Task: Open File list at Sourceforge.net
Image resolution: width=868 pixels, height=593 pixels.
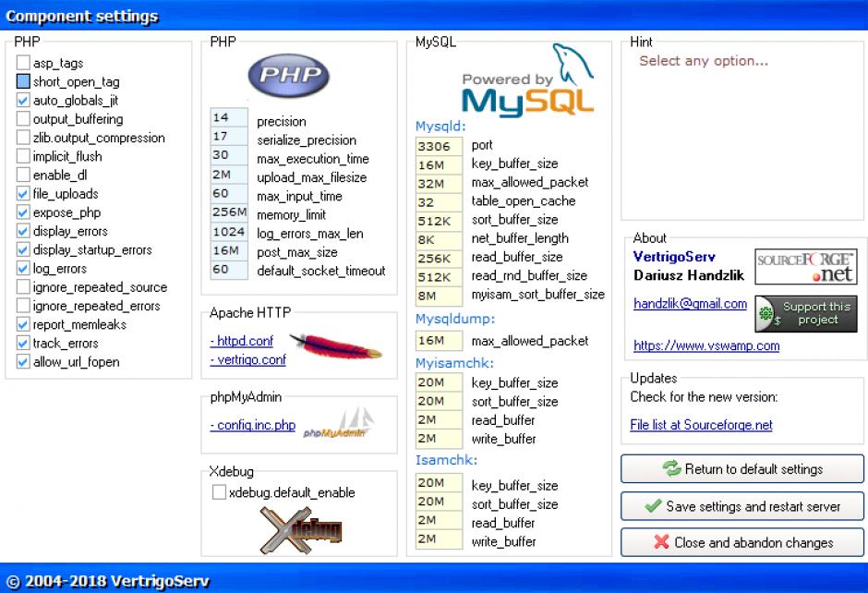Action: 701,425
